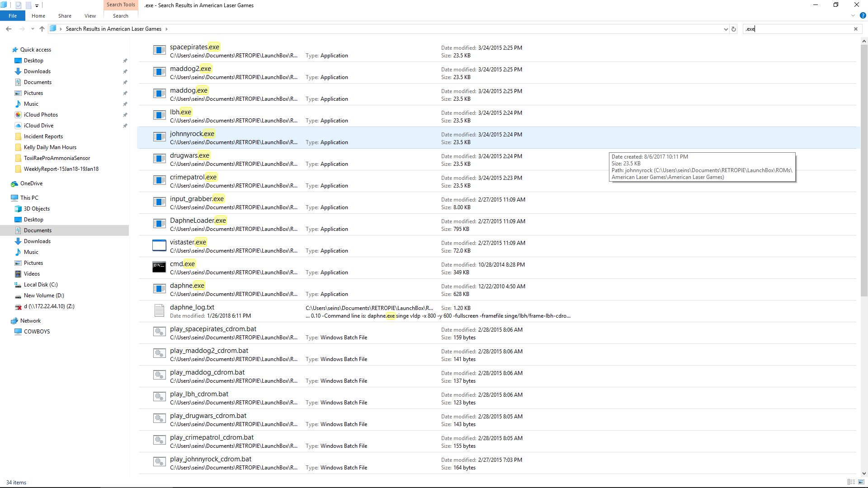Select play_lbh_cdrom.bat file
868x488 pixels.
(x=496, y=398)
